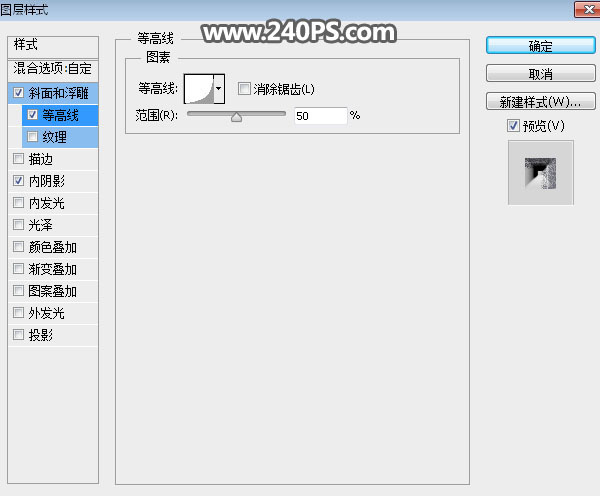The image size is (600, 496).
Task: Open the 内阴影 settings row
Action: 53,181
